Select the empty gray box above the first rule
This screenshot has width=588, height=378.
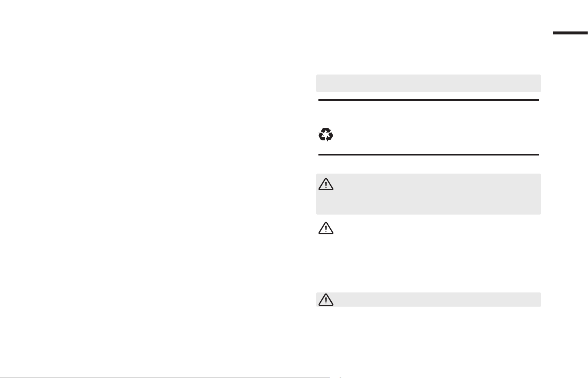pyautogui.click(x=428, y=83)
